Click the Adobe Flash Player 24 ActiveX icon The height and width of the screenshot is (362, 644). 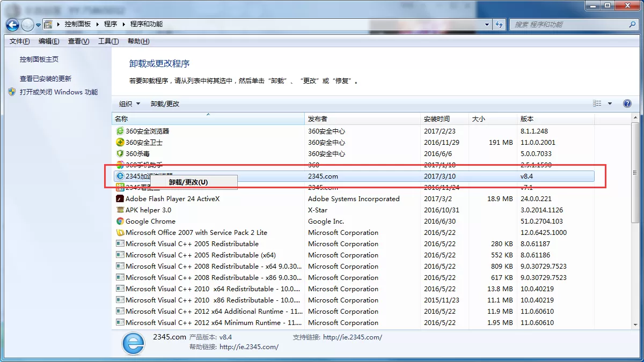pyautogui.click(x=120, y=199)
